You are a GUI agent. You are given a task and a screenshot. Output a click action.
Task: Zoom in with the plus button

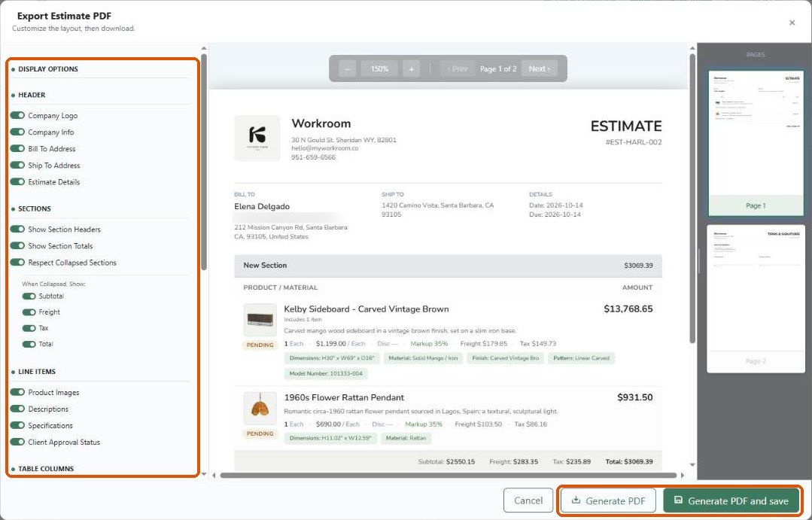coord(411,69)
